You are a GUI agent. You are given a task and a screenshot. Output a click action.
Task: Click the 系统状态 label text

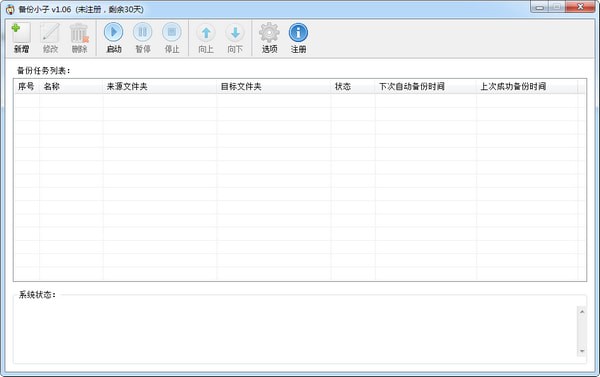(x=37, y=294)
